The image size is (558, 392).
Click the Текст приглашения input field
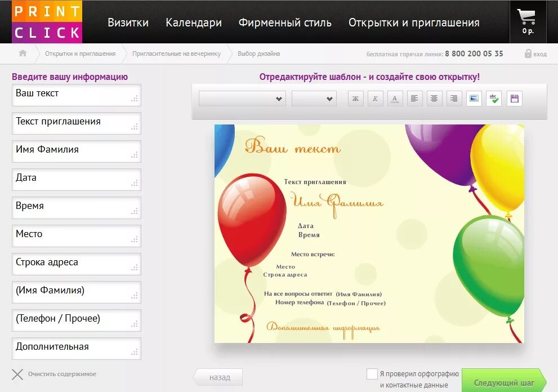(x=77, y=123)
